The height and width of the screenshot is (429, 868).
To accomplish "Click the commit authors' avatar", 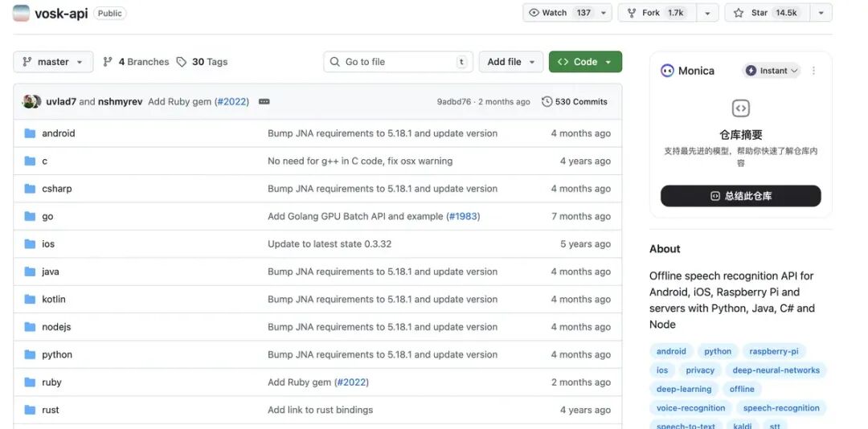I will pyautogui.click(x=31, y=101).
